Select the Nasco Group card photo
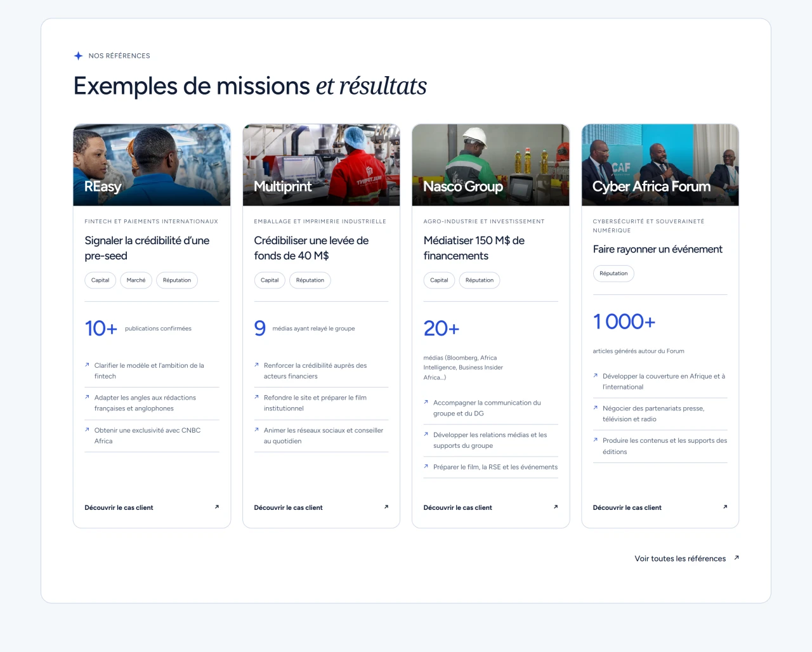The image size is (812, 652). click(491, 165)
